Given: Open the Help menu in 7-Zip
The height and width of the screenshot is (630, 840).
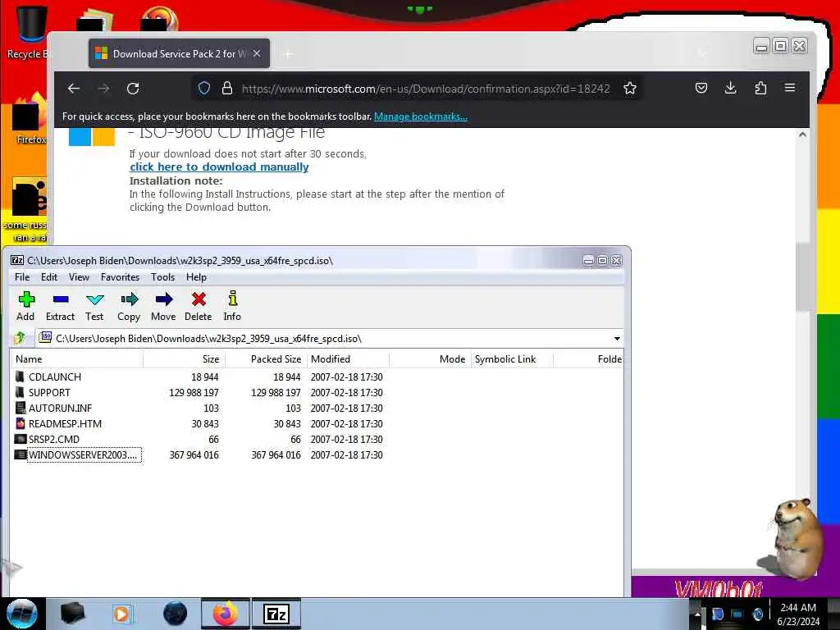Looking at the screenshot, I should 196,277.
